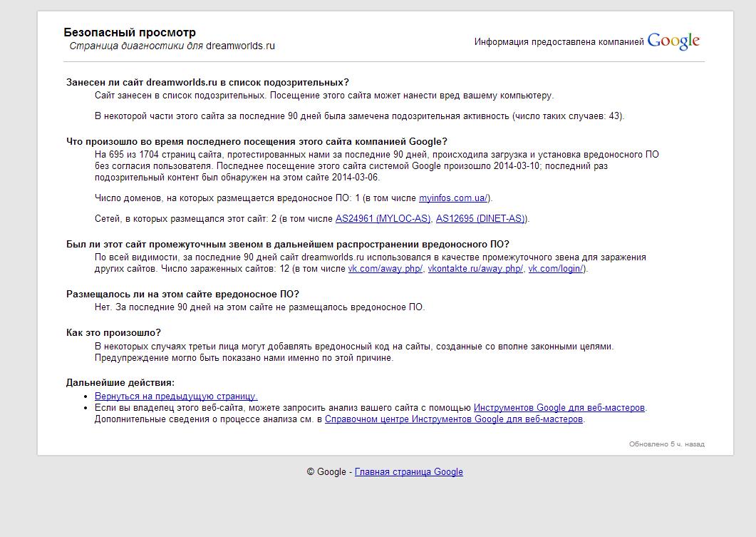Click the 'Страница диагностики для dreamworlds.ru' subtitle
Screen dimensions: 756x537
[172, 46]
